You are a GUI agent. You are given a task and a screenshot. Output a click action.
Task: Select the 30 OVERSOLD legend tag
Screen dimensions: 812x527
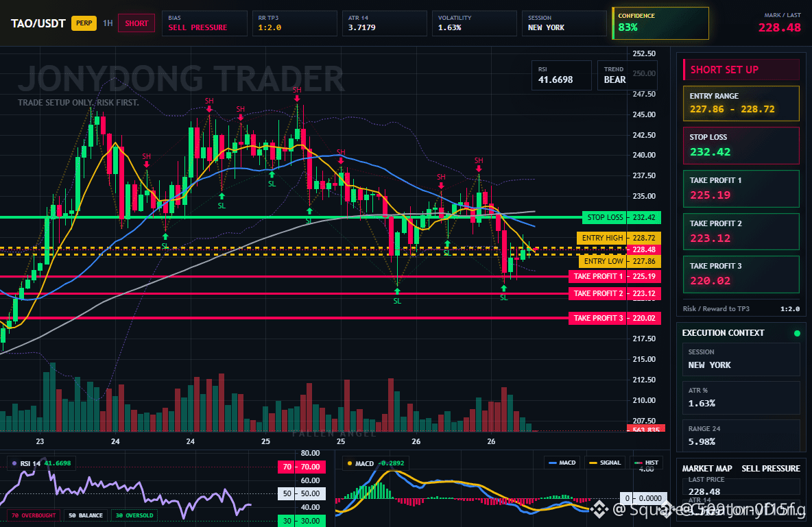pos(134,515)
